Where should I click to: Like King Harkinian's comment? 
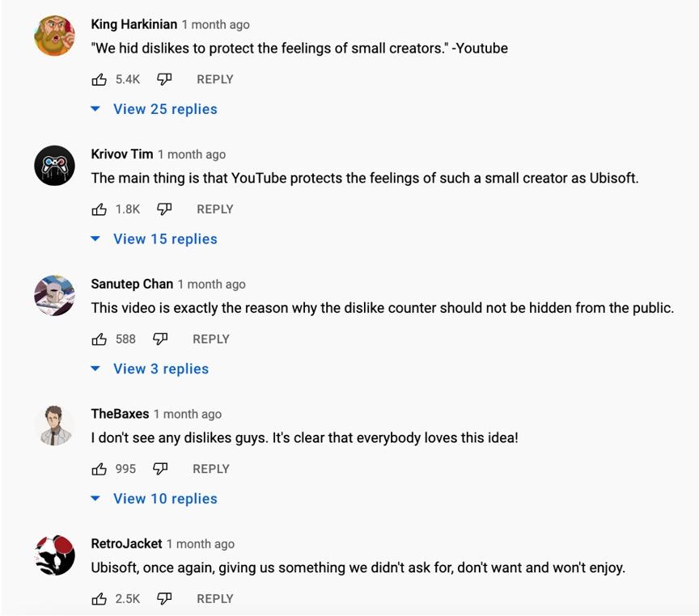pos(100,79)
